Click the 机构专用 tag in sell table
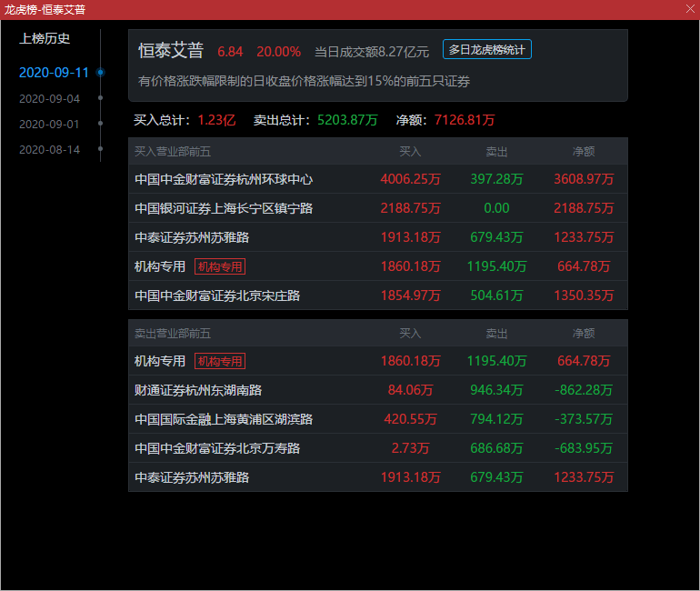Screen dimensions: 700x591 (x=220, y=361)
